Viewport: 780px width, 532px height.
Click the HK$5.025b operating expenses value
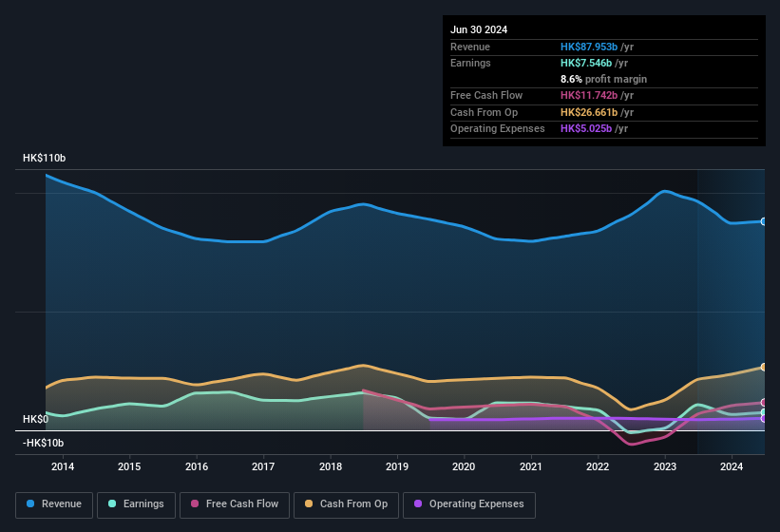click(x=586, y=128)
